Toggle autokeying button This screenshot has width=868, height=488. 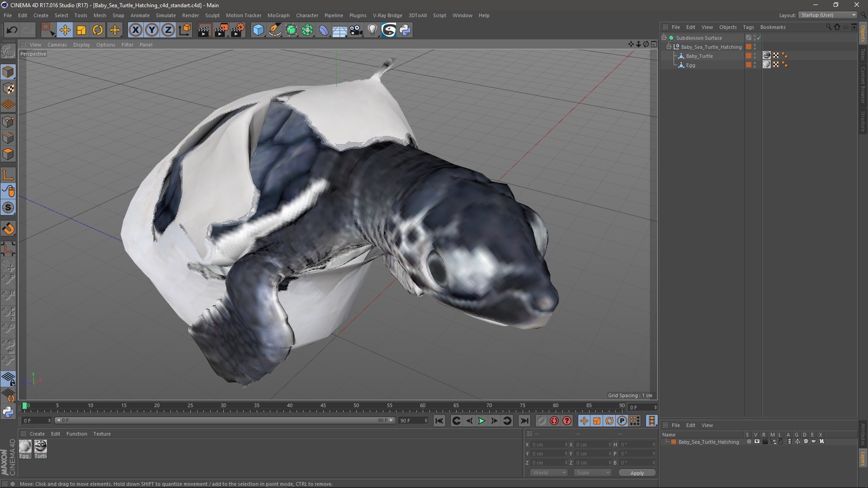554,421
